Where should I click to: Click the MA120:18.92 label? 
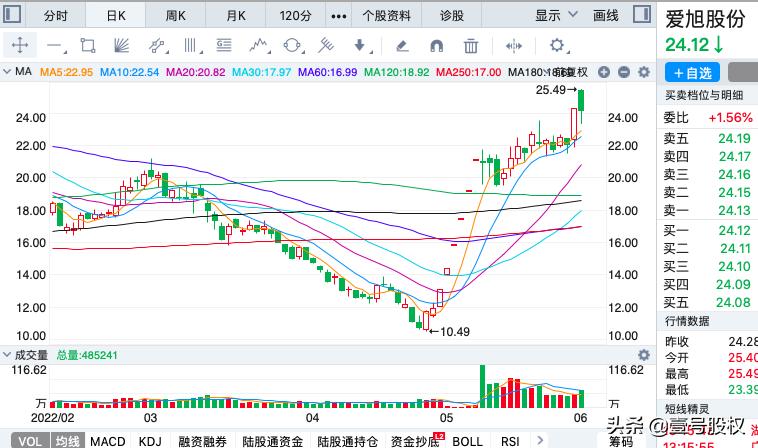click(x=396, y=72)
